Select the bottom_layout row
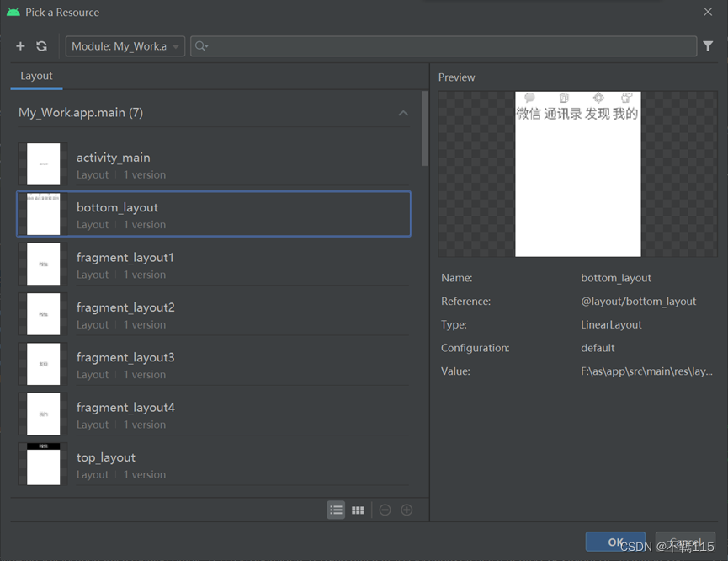 tap(214, 214)
